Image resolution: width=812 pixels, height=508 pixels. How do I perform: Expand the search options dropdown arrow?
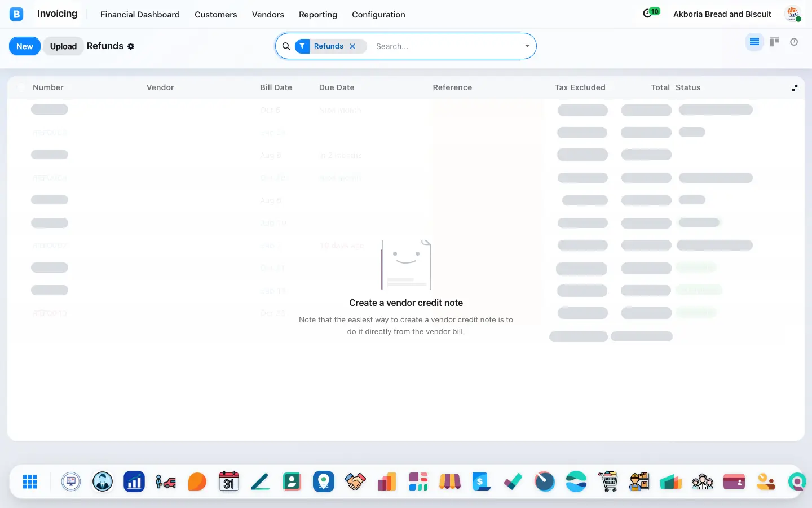tap(527, 46)
